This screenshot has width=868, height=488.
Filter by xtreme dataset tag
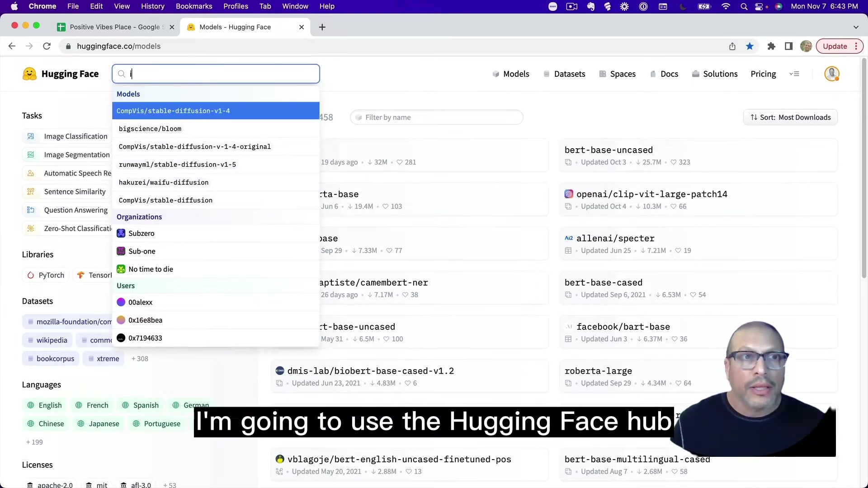pos(104,359)
